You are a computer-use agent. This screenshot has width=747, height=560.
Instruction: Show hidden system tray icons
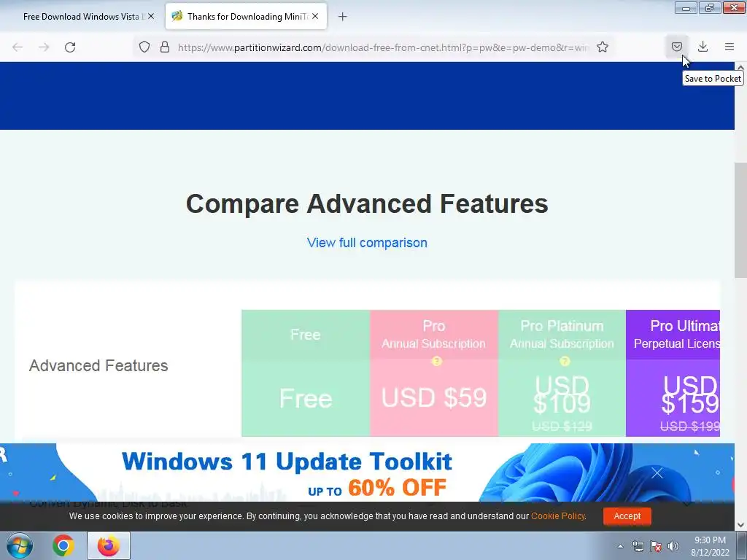(x=620, y=546)
